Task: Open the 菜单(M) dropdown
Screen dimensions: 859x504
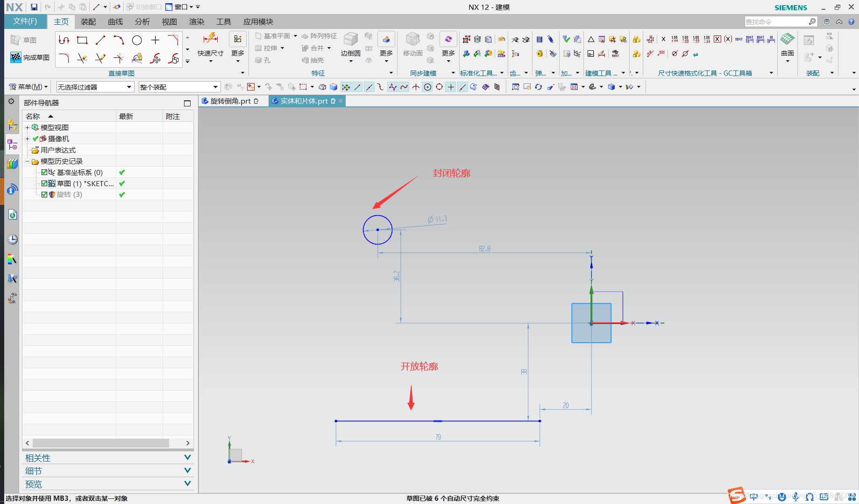Action: [x=28, y=87]
